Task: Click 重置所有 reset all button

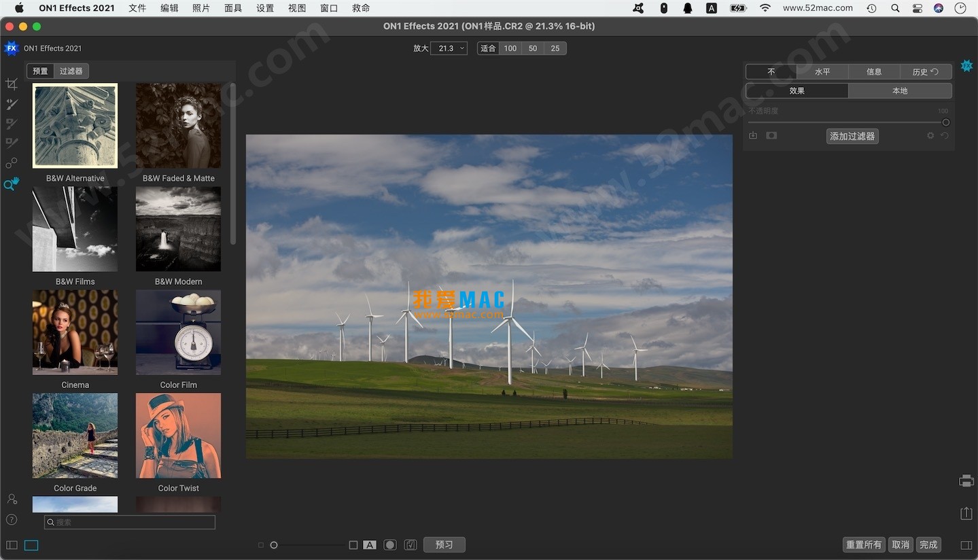Action: pos(864,545)
